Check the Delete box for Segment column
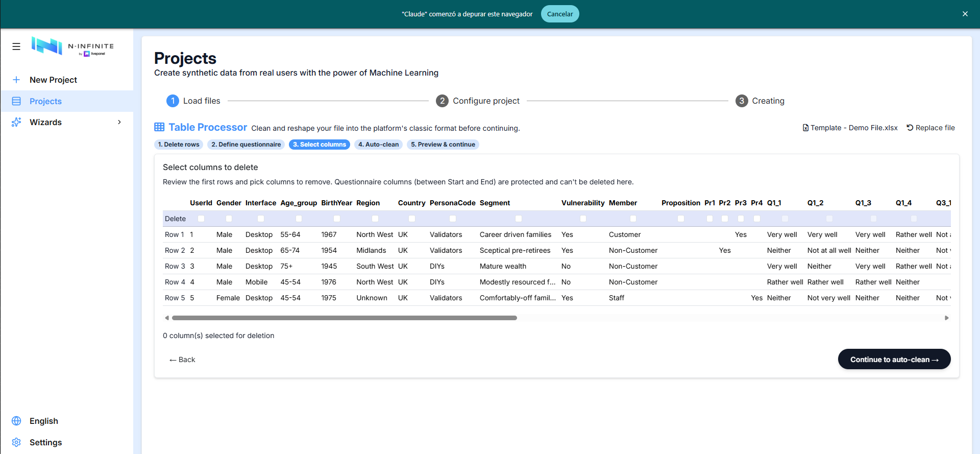The width and height of the screenshot is (980, 454). (x=519, y=219)
